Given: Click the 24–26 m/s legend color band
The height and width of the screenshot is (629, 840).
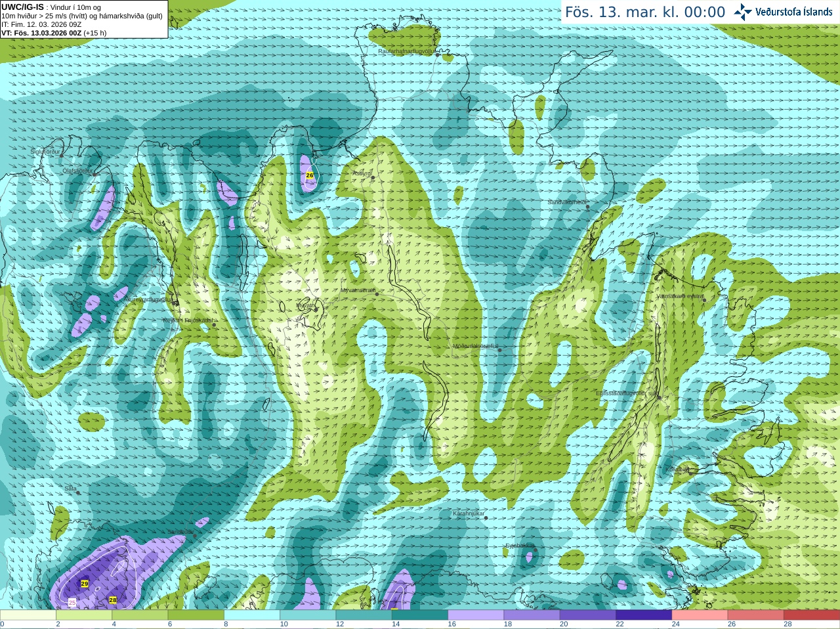Looking at the screenshot, I should (x=700, y=615).
